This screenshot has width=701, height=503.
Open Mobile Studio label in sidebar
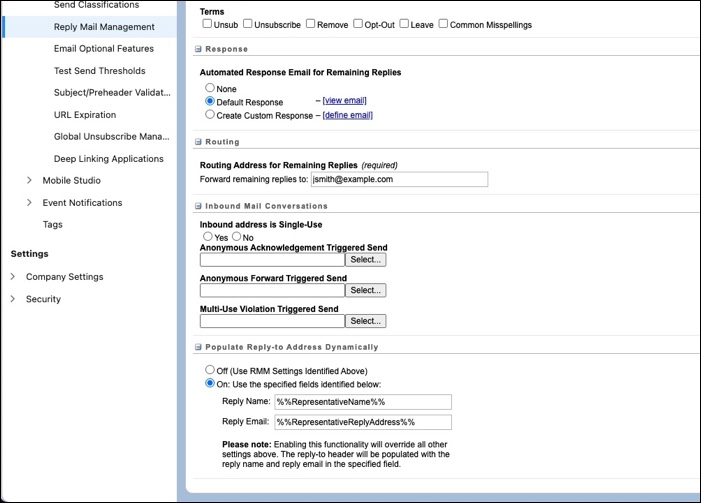tap(72, 180)
